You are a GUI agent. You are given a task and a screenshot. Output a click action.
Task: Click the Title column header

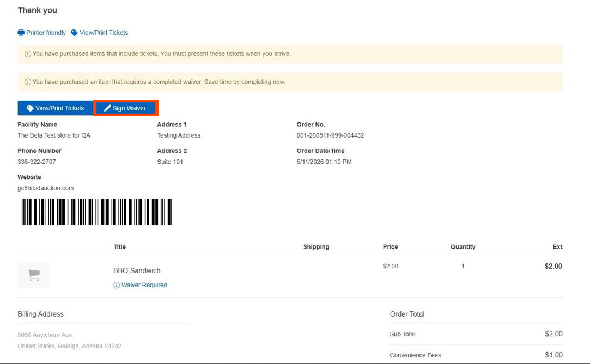pyautogui.click(x=120, y=247)
